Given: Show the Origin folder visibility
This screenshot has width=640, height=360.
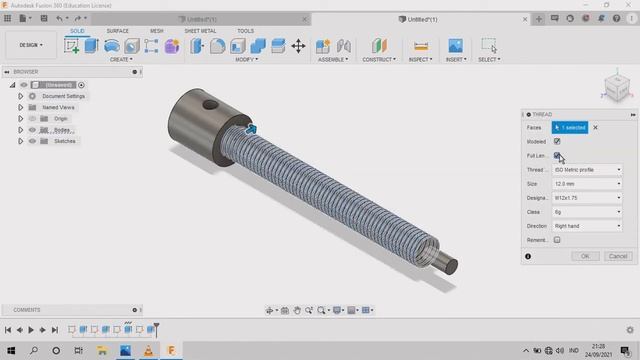Looking at the screenshot, I should (x=32, y=119).
